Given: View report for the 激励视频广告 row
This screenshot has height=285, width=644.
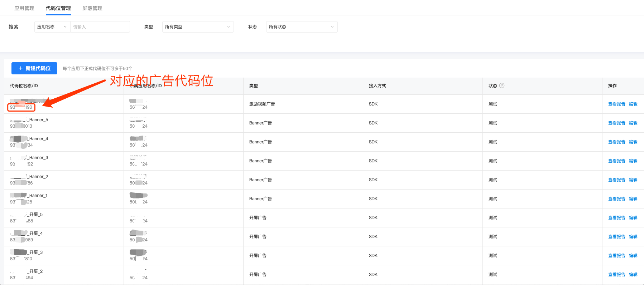Looking at the screenshot, I should [x=616, y=104].
